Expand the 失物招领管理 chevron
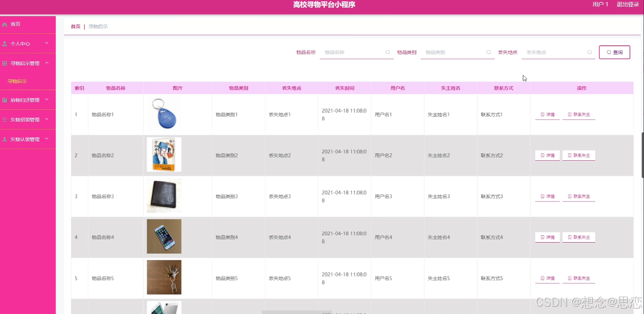This screenshot has height=314, width=644. pos(47,119)
